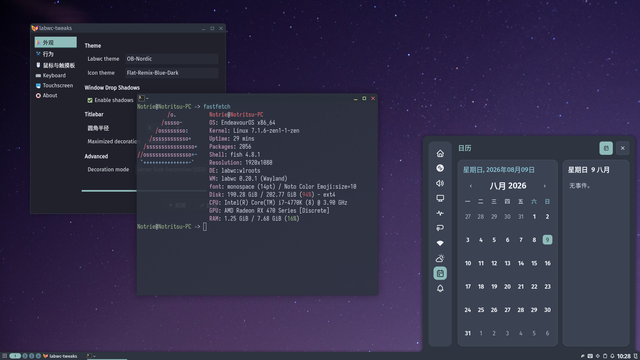Maximize the terminal window
The height and width of the screenshot is (360, 640).
[364, 98]
